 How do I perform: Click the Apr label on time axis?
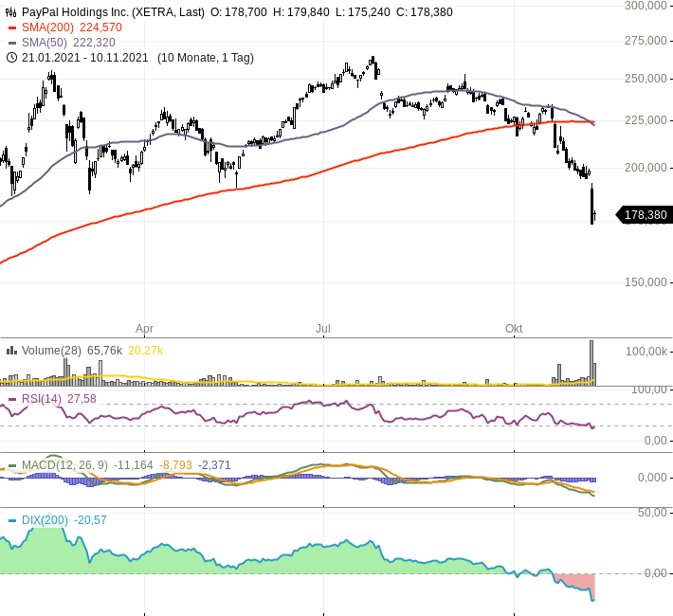pyautogui.click(x=145, y=329)
